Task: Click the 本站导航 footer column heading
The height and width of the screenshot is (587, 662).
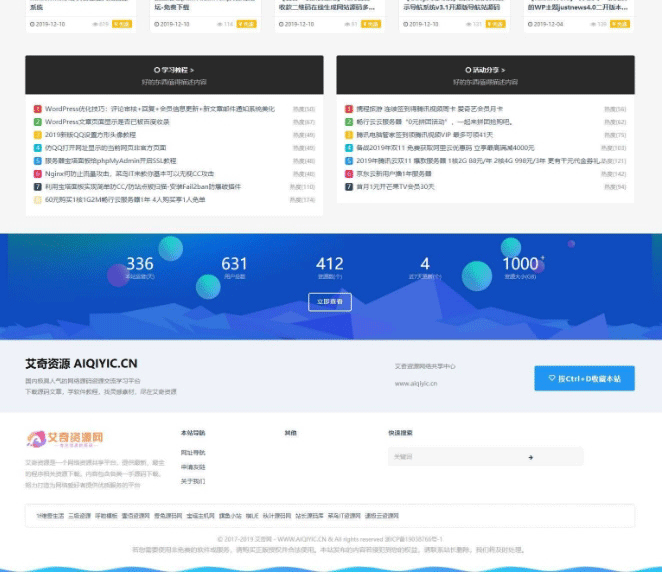Action: click(193, 433)
